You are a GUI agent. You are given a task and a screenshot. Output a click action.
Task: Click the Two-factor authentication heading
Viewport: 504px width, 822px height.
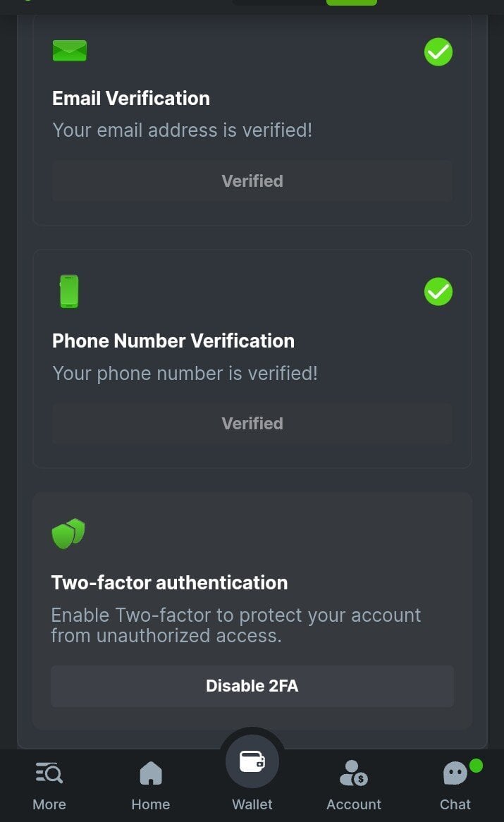(x=169, y=582)
